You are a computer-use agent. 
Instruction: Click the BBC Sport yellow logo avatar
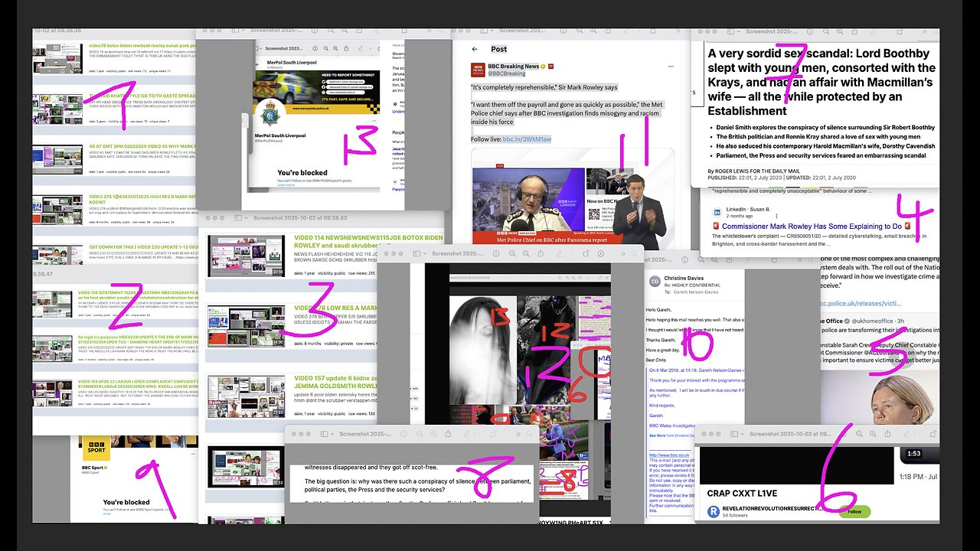(x=96, y=448)
